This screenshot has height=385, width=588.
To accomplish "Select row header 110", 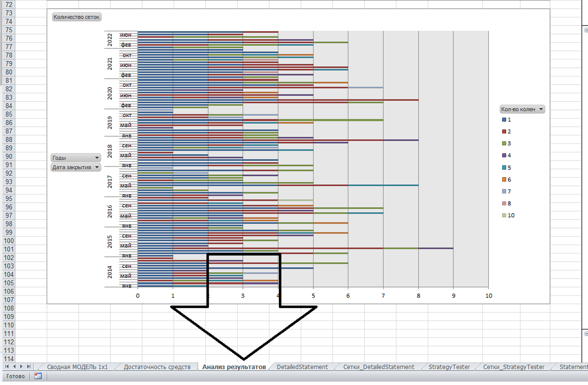I will click(x=9, y=325).
